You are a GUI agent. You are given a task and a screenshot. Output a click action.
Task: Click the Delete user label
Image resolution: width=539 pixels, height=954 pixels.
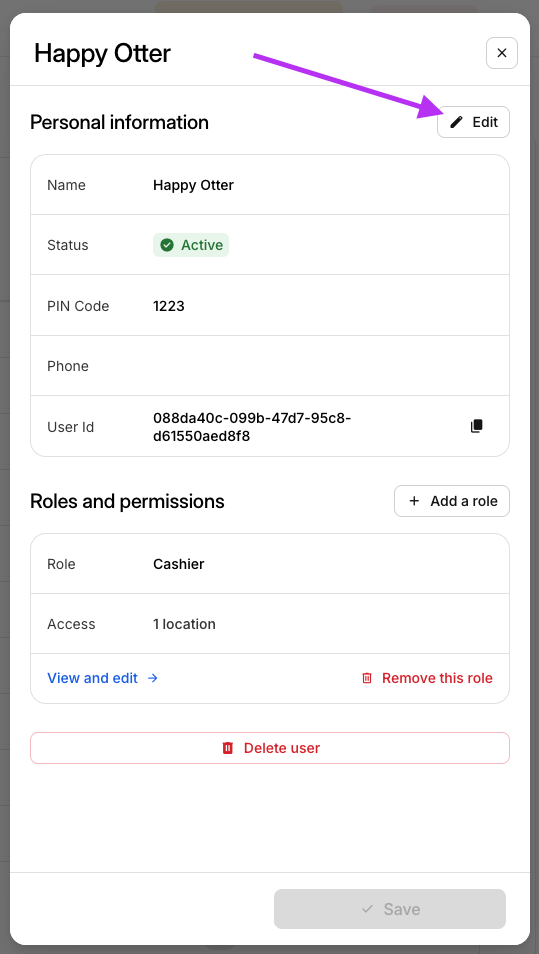tap(282, 748)
